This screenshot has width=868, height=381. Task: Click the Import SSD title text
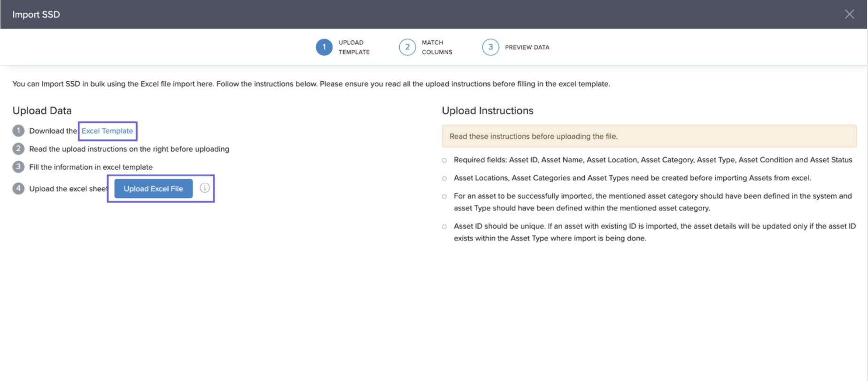coord(36,15)
